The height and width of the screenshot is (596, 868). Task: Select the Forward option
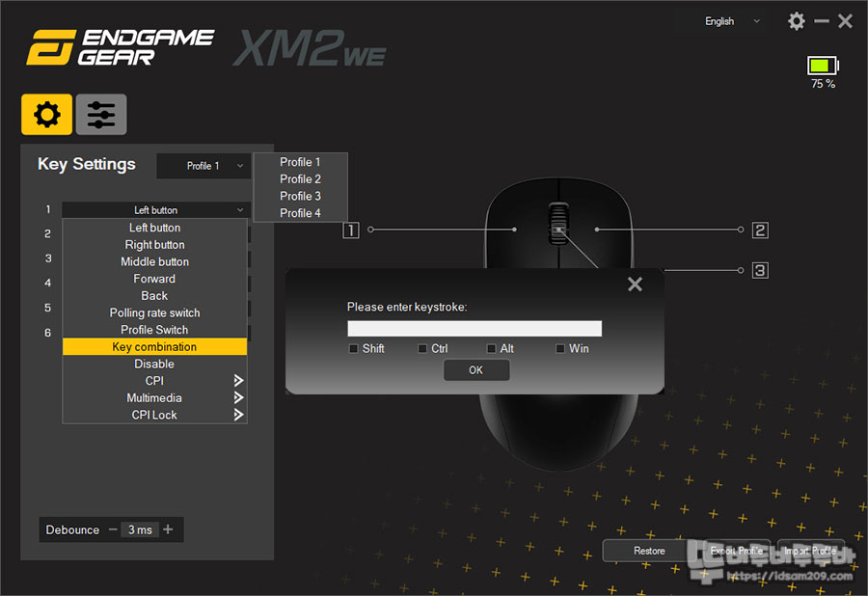(154, 279)
